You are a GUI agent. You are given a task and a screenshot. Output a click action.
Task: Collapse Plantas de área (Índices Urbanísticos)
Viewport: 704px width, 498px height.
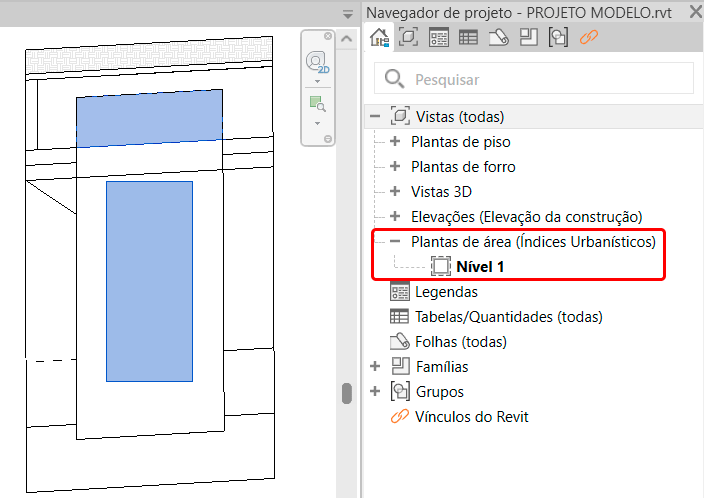[x=394, y=242]
